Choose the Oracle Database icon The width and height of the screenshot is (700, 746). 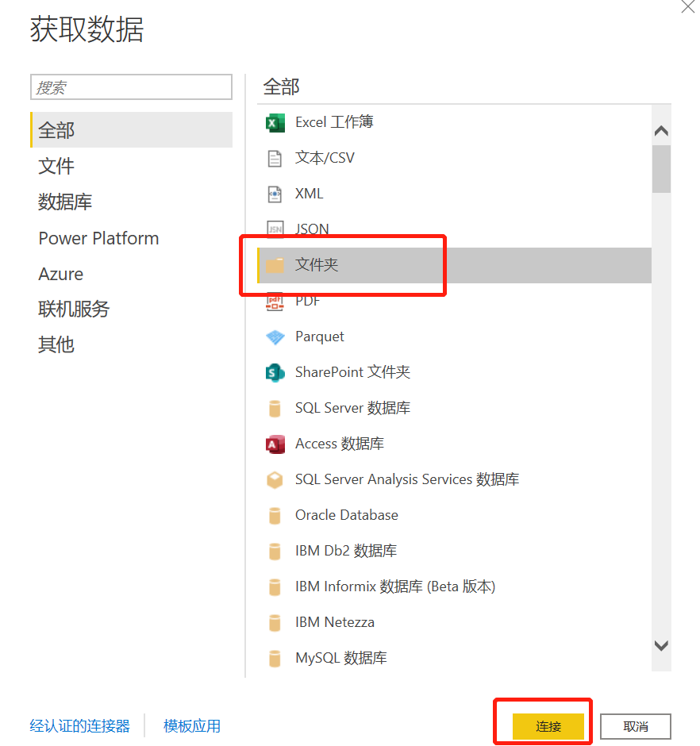pyautogui.click(x=275, y=516)
